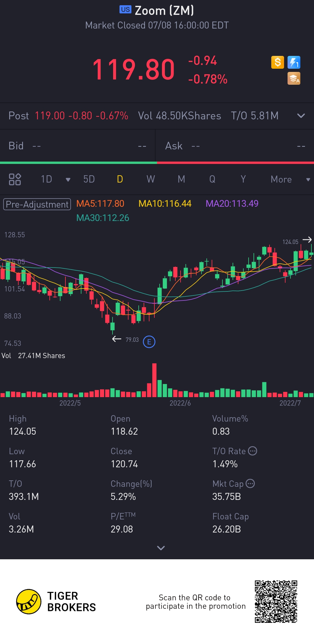Tap the High value 124.05 stat
The height and width of the screenshot is (644, 314).
tap(23, 431)
